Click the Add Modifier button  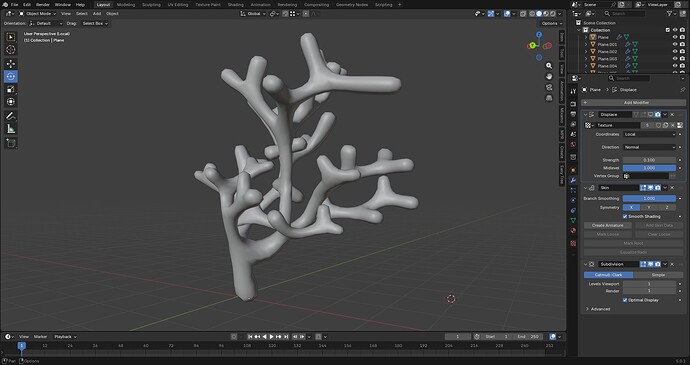pyautogui.click(x=634, y=103)
